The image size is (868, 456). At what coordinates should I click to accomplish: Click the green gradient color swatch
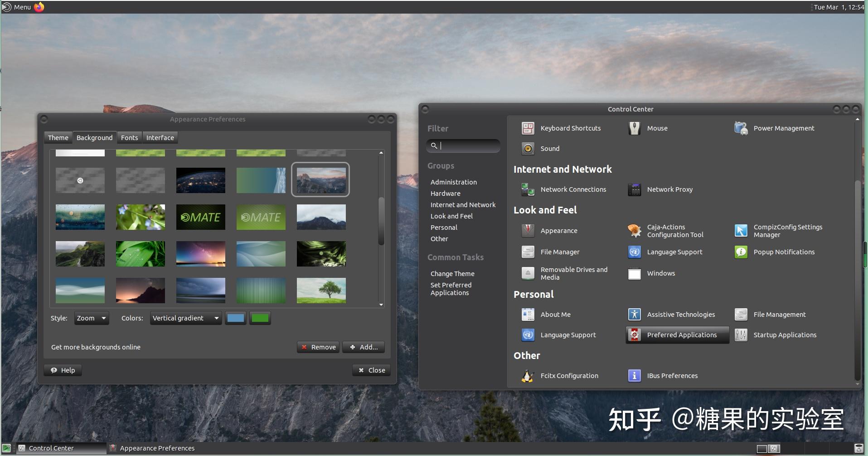[x=259, y=318]
